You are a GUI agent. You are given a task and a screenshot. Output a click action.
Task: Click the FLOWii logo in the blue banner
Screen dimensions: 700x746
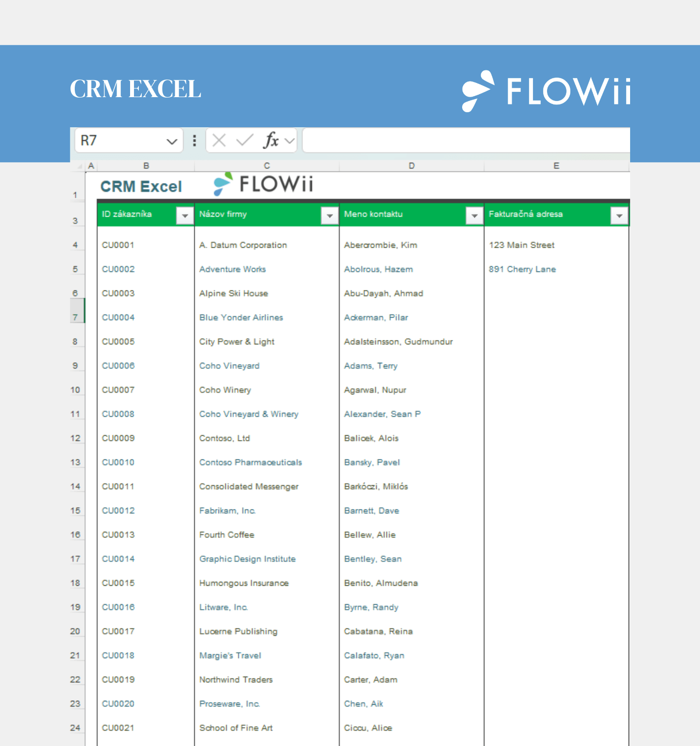click(x=546, y=91)
